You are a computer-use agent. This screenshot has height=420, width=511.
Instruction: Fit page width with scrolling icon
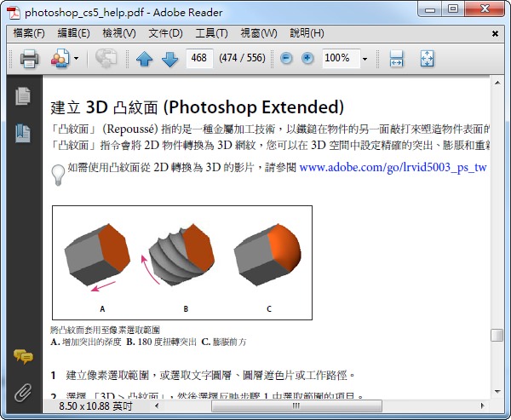point(396,59)
